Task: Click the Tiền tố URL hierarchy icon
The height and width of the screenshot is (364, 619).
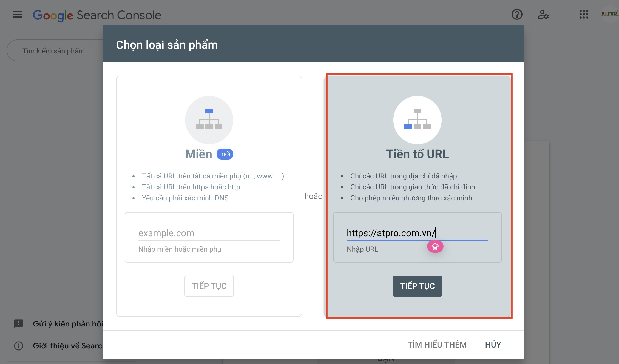Action: [x=417, y=120]
